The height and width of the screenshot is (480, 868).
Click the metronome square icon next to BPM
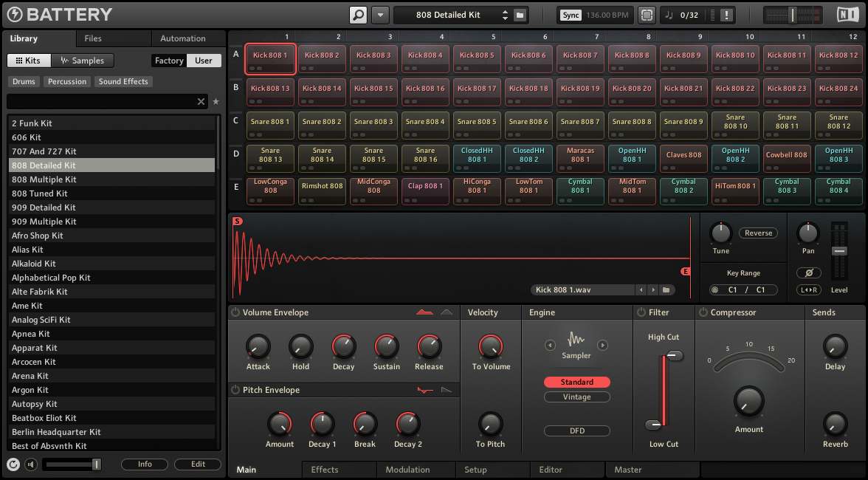pos(647,15)
